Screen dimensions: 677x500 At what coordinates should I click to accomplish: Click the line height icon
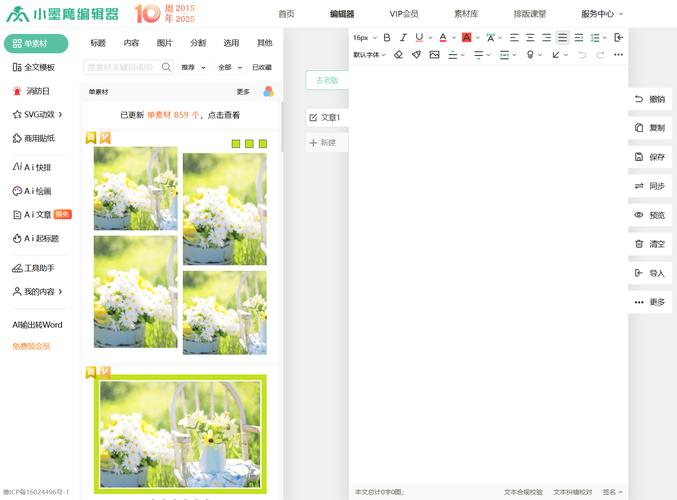click(595, 38)
